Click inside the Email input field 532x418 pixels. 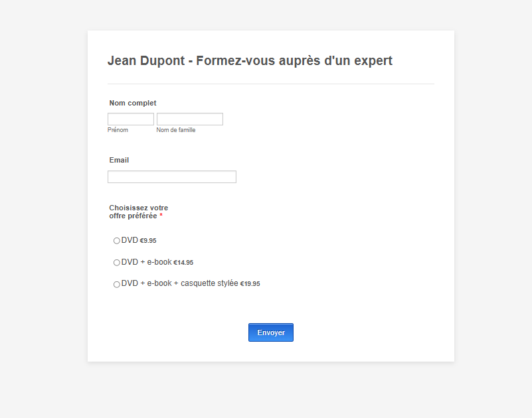click(171, 176)
